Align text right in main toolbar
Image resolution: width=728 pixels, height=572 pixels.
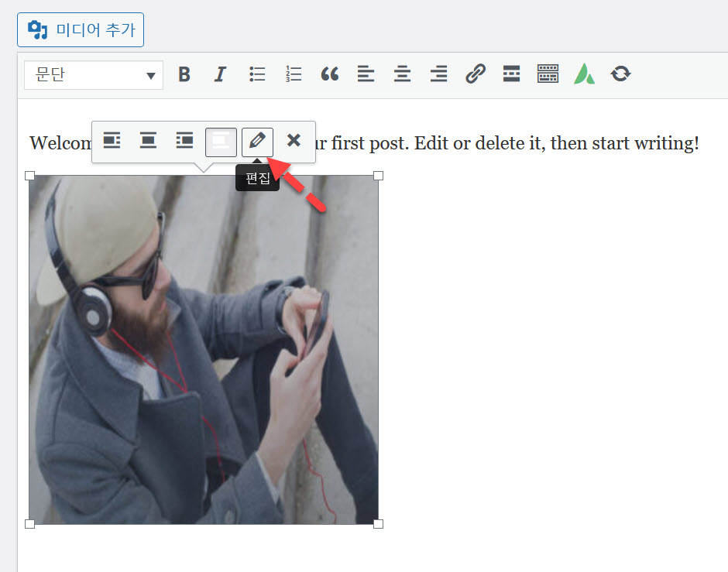click(x=438, y=74)
